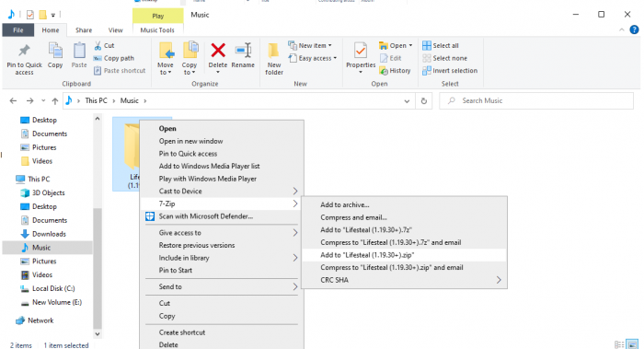Expand address bar history dropdown

[407, 100]
